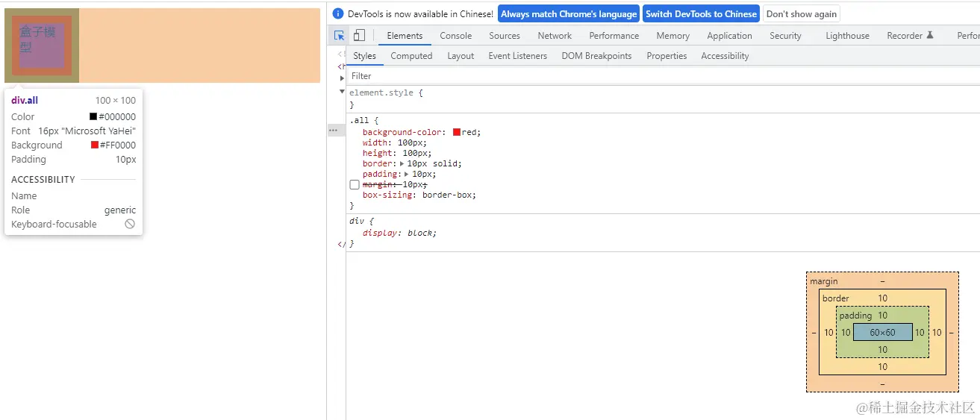
Task: Open the Security tab
Action: [785, 36]
